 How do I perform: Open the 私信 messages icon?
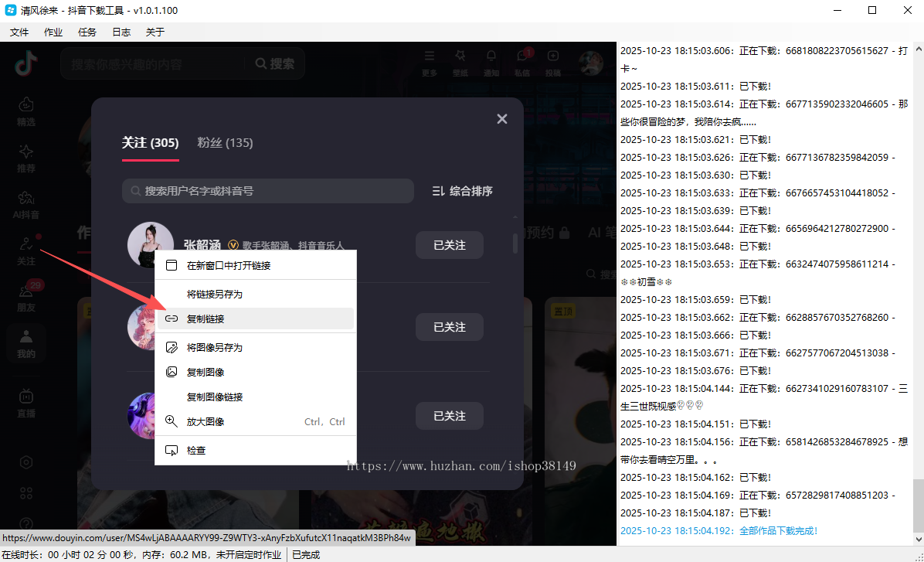(x=522, y=63)
